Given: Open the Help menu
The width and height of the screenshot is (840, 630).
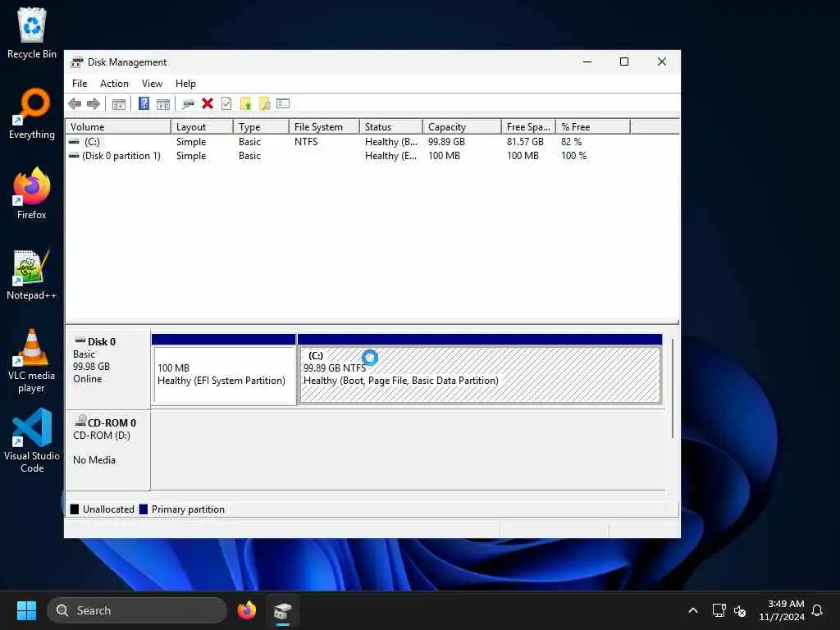Looking at the screenshot, I should (x=185, y=84).
